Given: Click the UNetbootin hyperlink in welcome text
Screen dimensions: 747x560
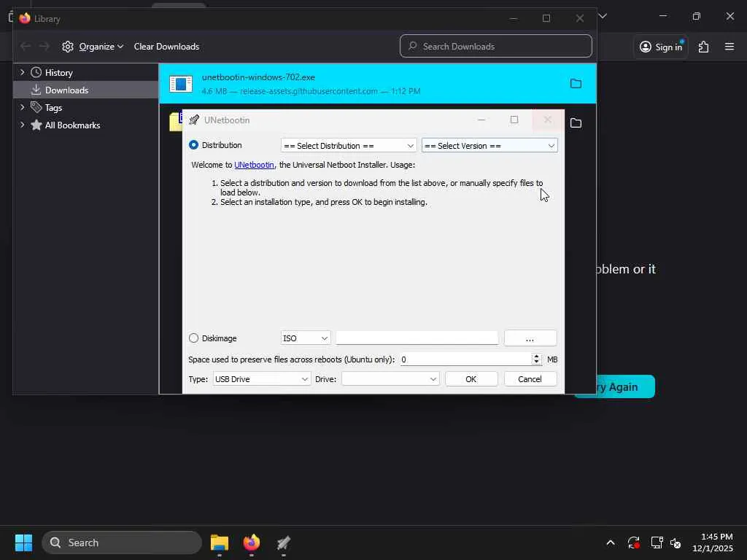Looking at the screenshot, I should tap(254, 165).
